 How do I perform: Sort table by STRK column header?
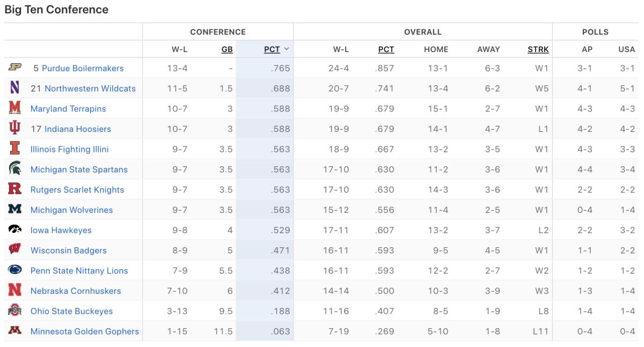pos(538,49)
